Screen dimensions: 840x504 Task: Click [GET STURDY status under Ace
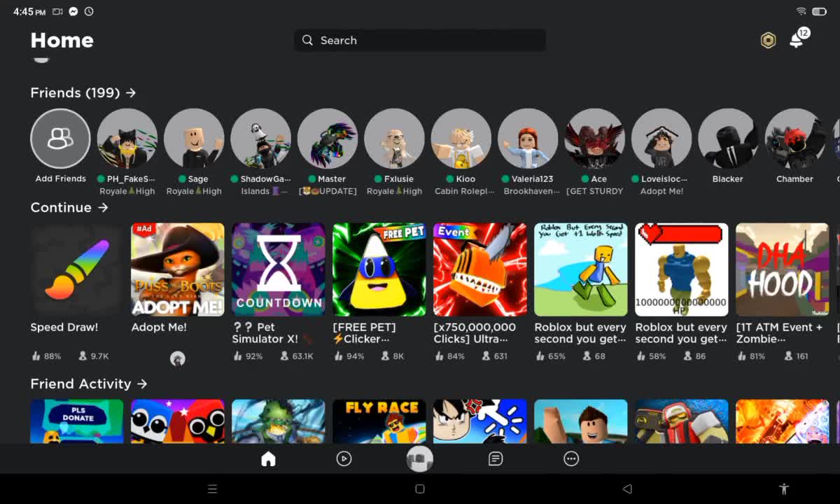coord(595,191)
